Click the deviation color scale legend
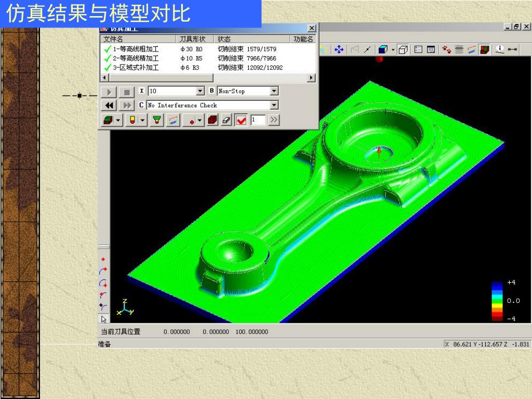Screen dimensions: 532x399 (x=498, y=301)
